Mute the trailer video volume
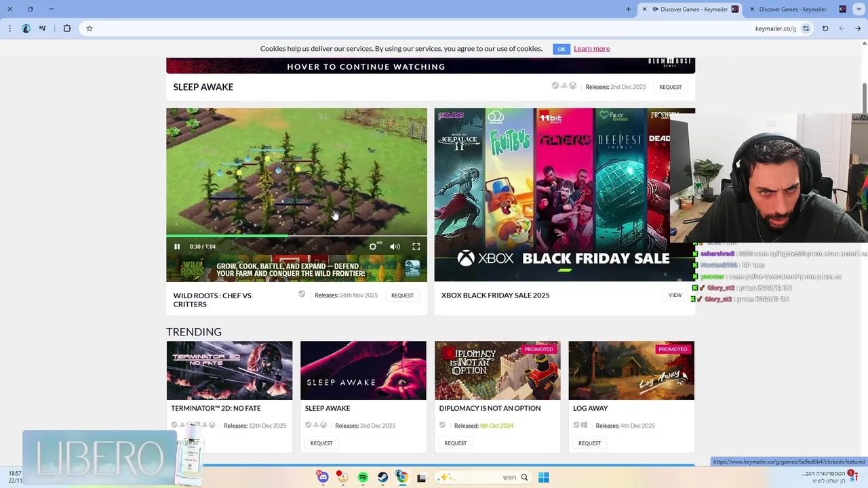868x488 pixels. click(395, 247)
